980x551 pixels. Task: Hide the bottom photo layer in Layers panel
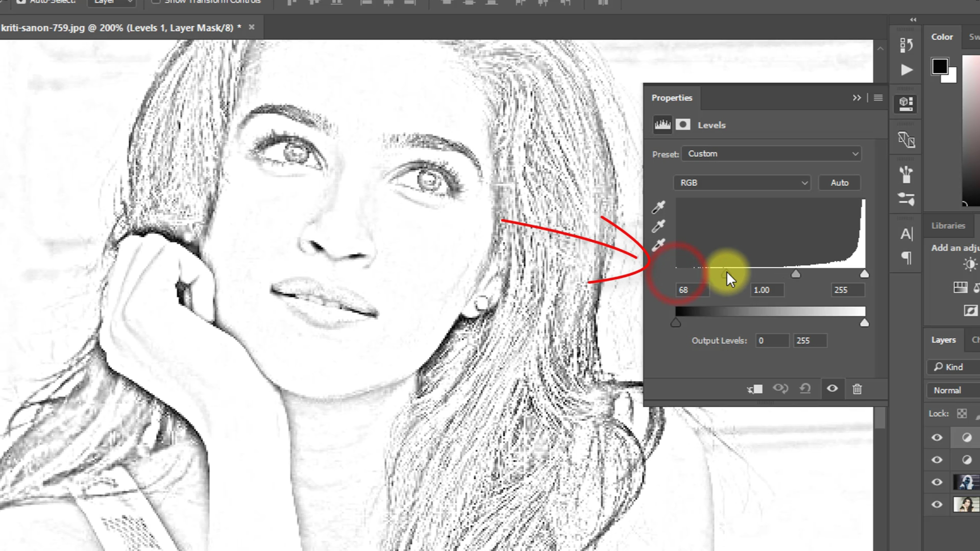pos(937,504)
